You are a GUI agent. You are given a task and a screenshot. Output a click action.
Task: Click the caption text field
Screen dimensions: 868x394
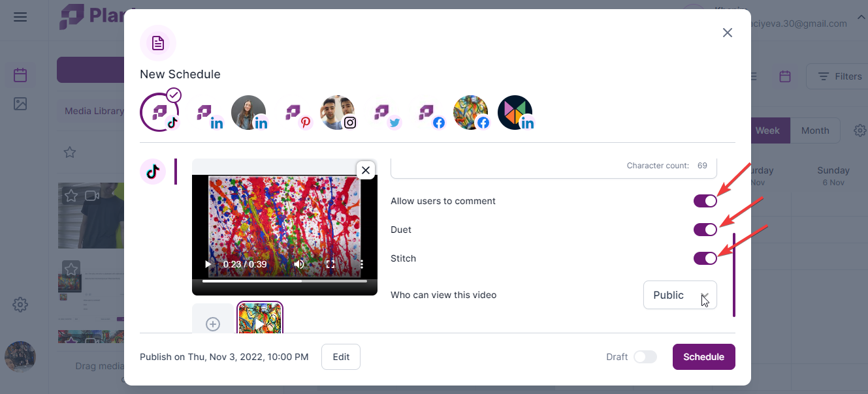[x=554, y=167]
